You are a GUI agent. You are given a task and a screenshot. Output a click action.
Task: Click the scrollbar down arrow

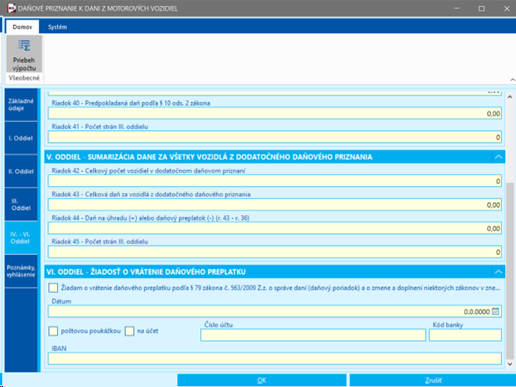(510, 364)
